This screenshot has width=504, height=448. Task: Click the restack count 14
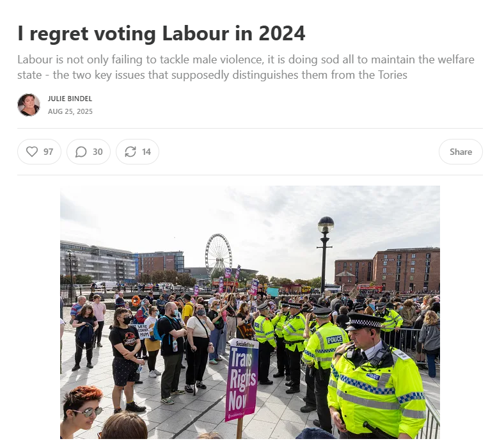click(x=146, y=152)
